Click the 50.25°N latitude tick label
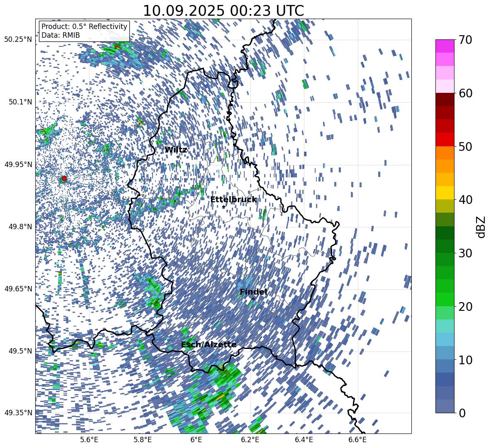 point(18,40)
